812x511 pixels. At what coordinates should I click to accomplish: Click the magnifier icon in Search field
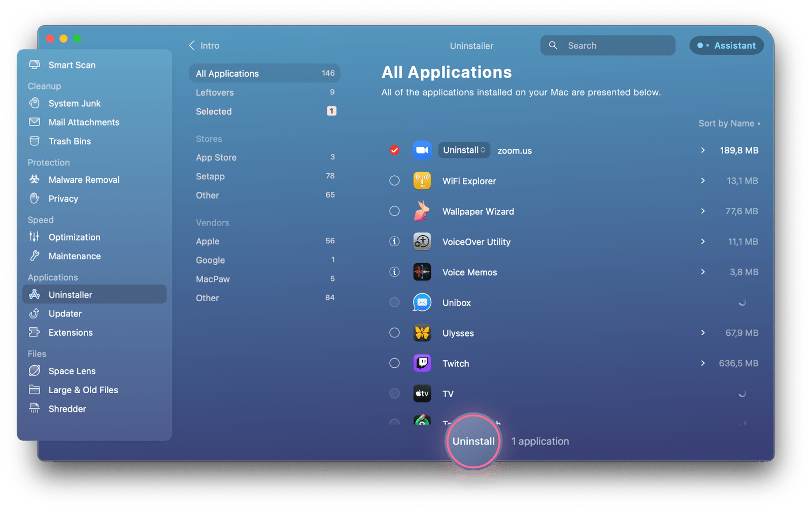(553, 45)
